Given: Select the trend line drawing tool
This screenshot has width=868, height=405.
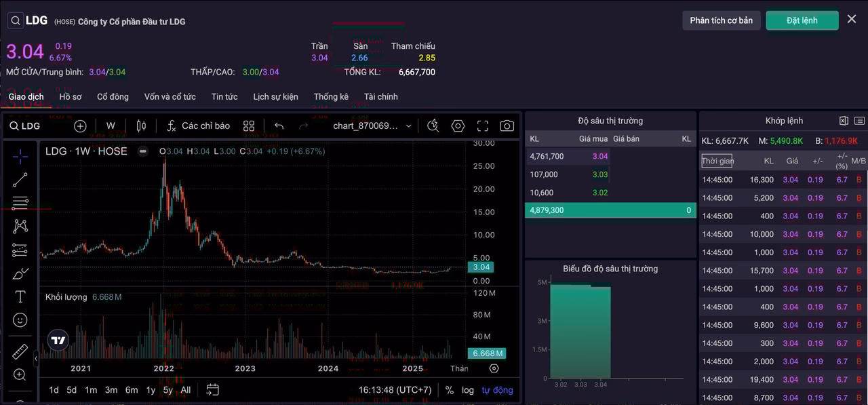Looking at the screenshot, I should pos(20,180).
